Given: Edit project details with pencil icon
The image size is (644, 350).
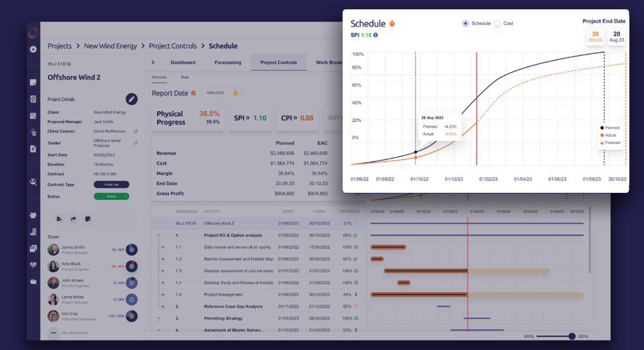Looking at the screenshot, I should point(131,99).
